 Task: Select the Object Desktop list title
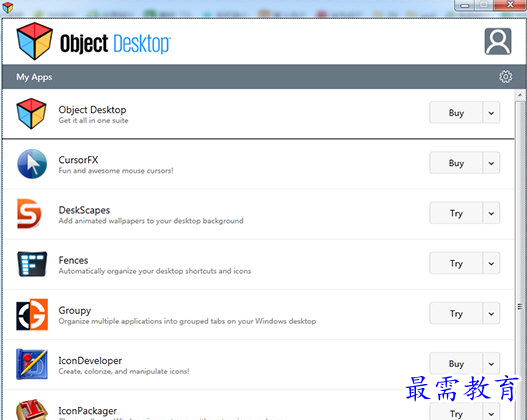click(x=92, y=110)
